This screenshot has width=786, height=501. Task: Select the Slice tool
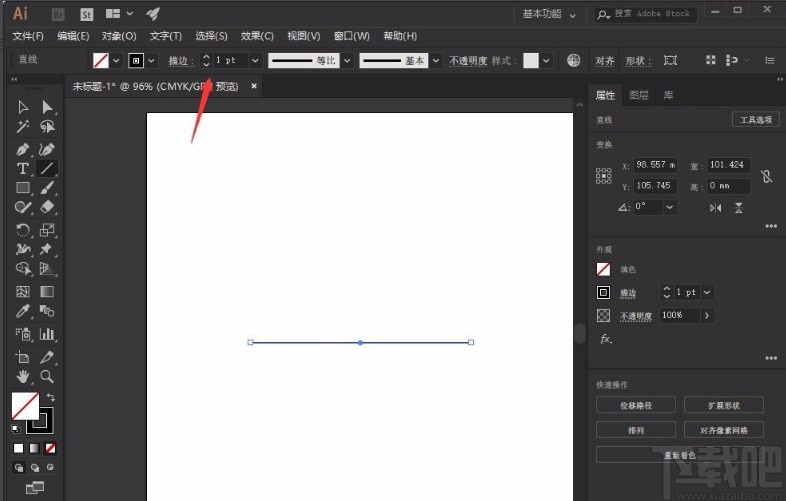tap(47, 357)
